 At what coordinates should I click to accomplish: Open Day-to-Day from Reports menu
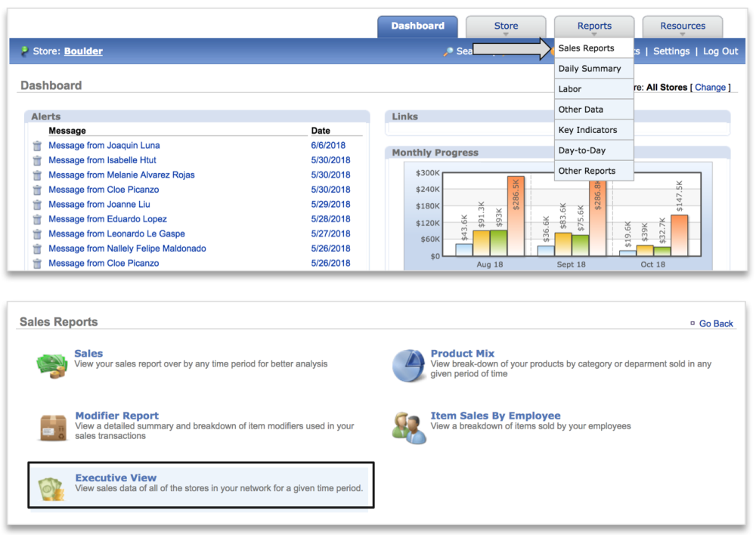(594, 150)
